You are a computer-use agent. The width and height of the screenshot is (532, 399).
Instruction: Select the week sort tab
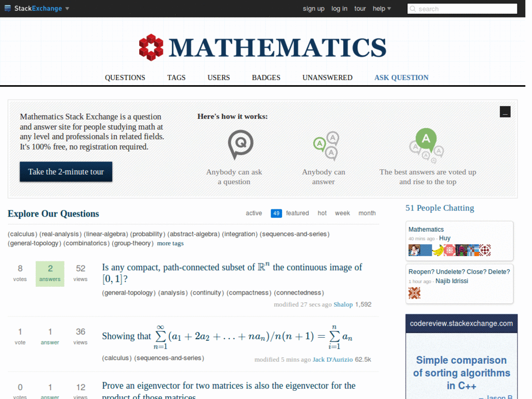click(342, 213)
